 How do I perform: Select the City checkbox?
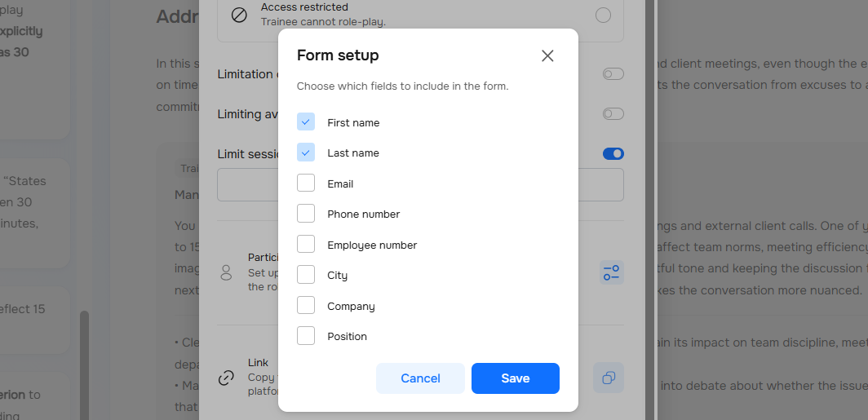click(x=306, y=275)
